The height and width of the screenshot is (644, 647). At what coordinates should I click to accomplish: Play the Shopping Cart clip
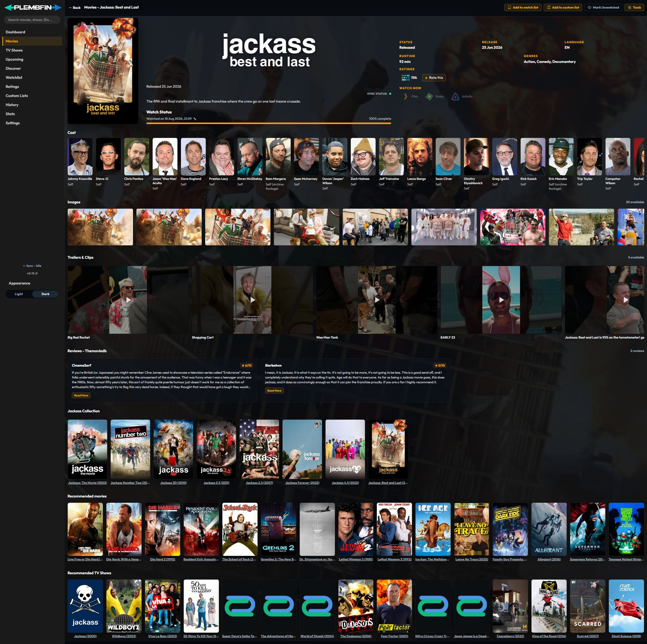[252, 300]
